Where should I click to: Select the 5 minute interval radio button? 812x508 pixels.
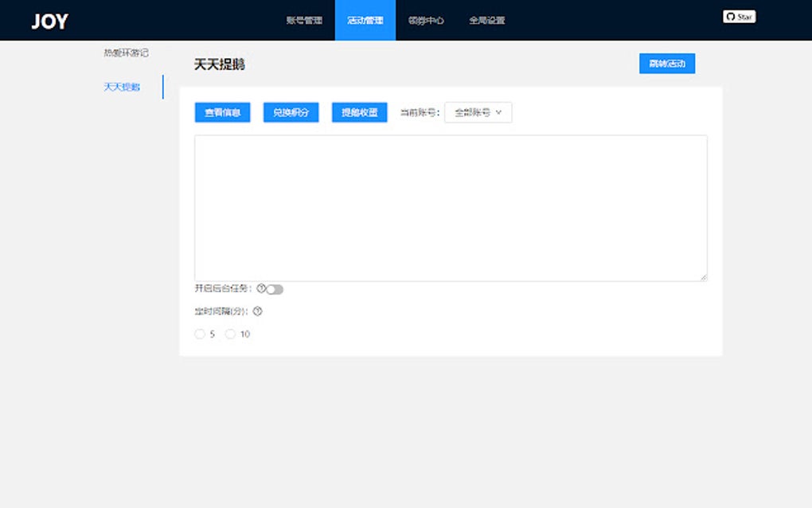pyautogui.click(x=200, y=334)
